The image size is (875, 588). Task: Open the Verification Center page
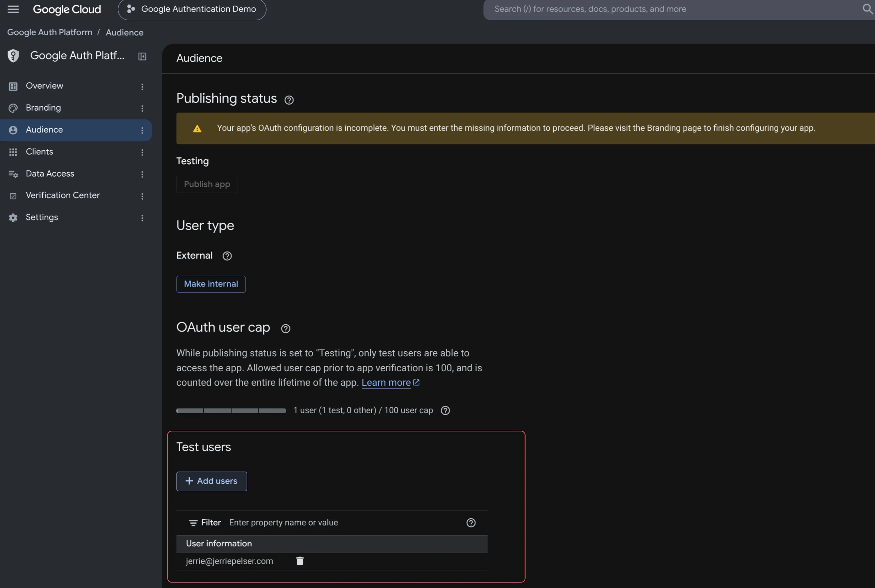coord(76,196)
